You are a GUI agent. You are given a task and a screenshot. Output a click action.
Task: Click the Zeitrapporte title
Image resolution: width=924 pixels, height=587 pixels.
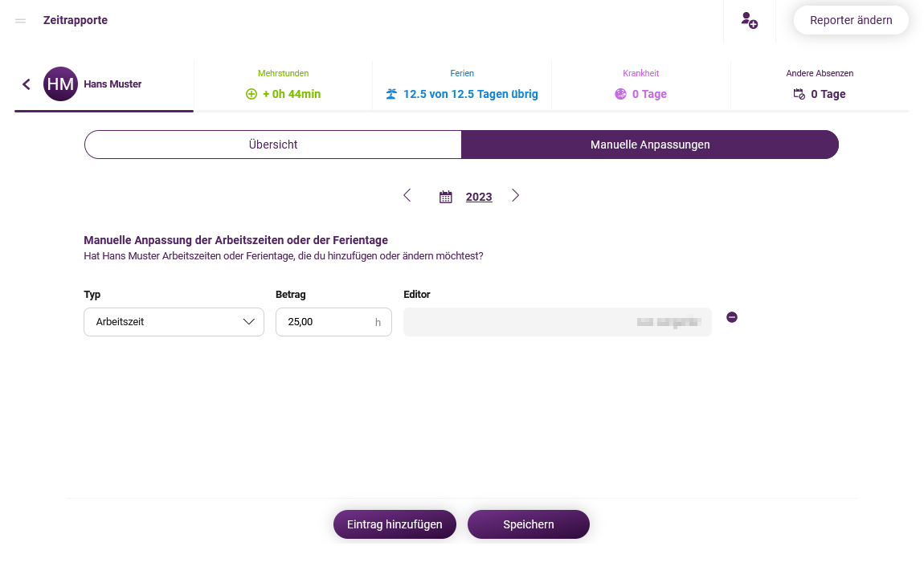tap(76, 21)
